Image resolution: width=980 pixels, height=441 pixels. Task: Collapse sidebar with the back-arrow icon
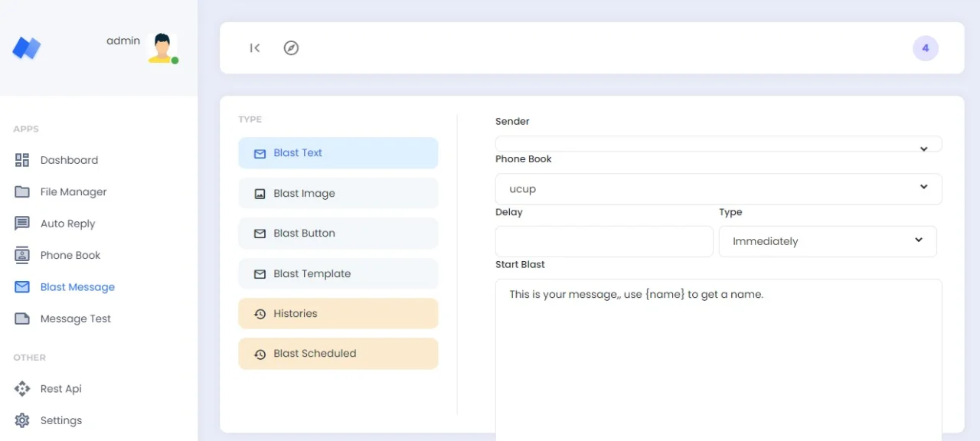(x=255, y=48)
